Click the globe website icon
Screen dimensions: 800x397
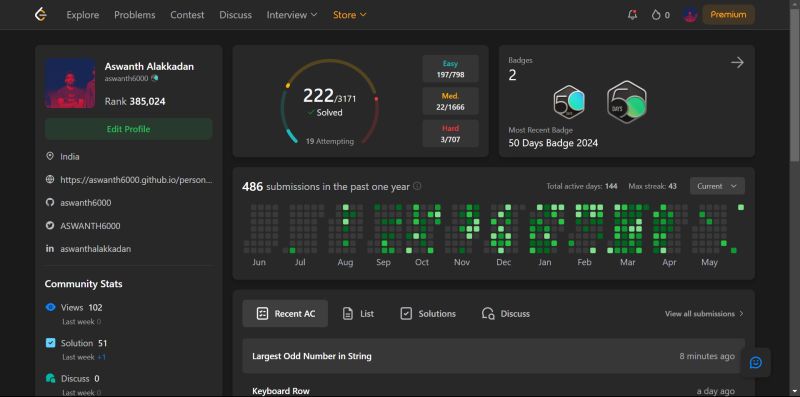[50, 179]
